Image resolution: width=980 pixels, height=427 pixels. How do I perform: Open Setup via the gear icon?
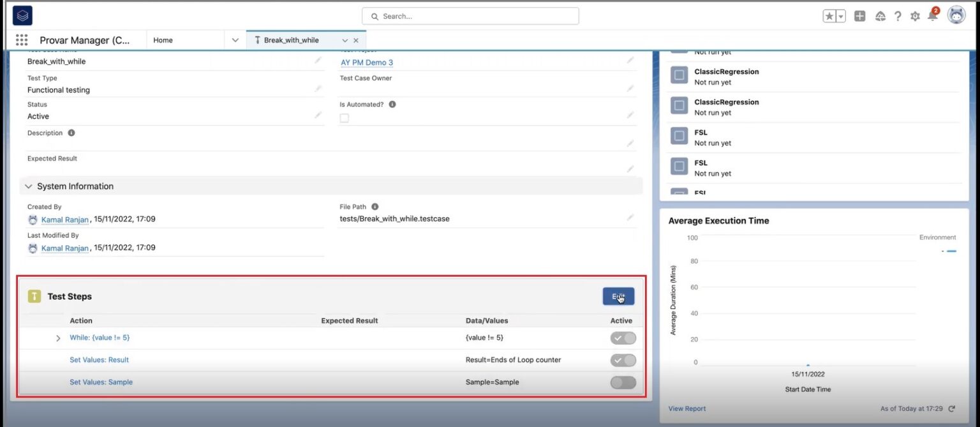coord(915,16)
